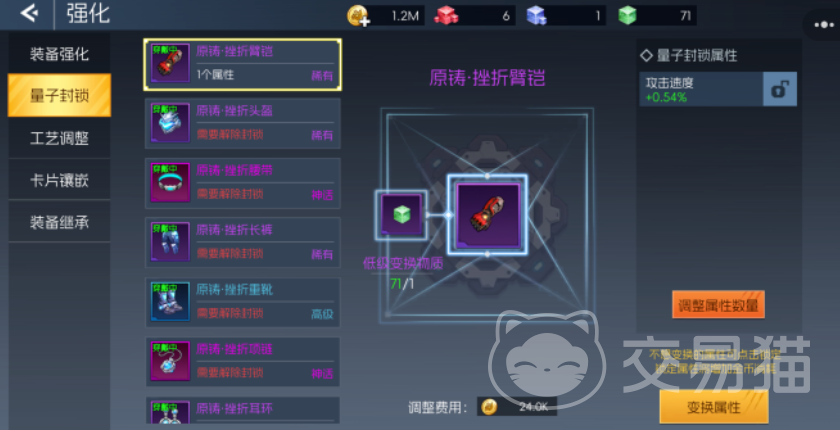Switch to the 工艺调整 tab

coord(59,138)
